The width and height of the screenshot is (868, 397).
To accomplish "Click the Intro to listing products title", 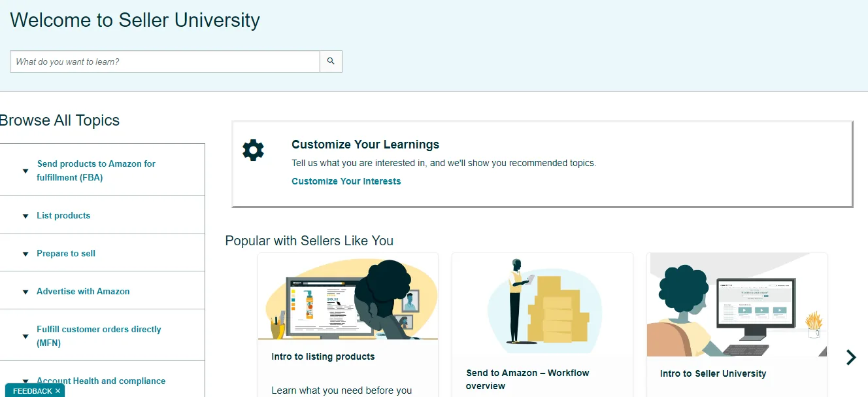I will pos(323,356).
